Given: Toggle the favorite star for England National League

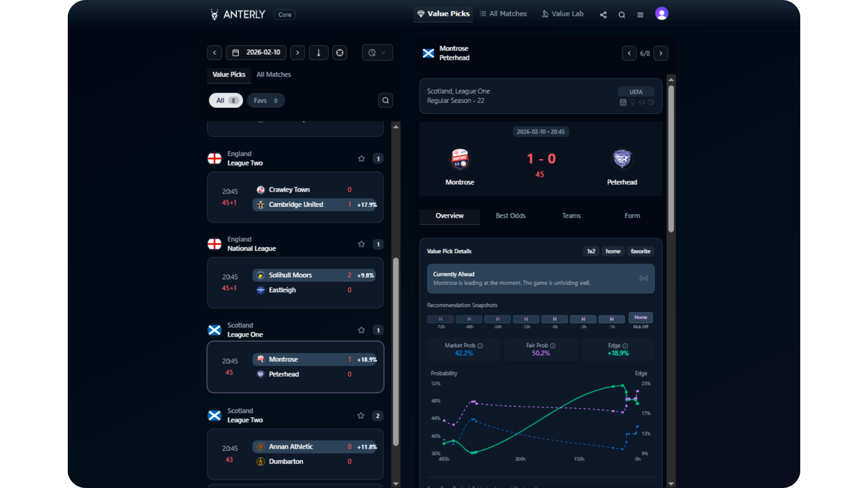Looking at the screenshot, I should pos(361,244).
